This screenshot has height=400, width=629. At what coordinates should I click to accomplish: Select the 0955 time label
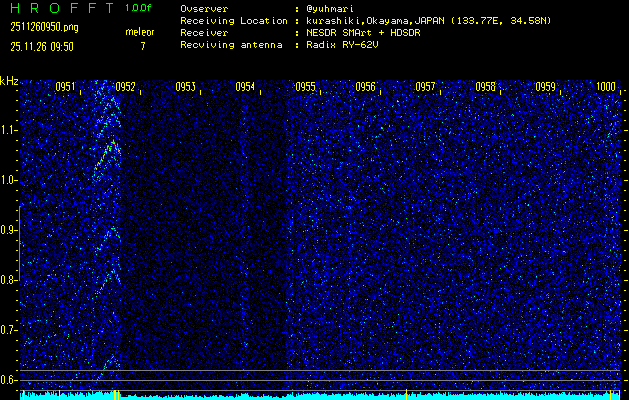pos(305,87)
